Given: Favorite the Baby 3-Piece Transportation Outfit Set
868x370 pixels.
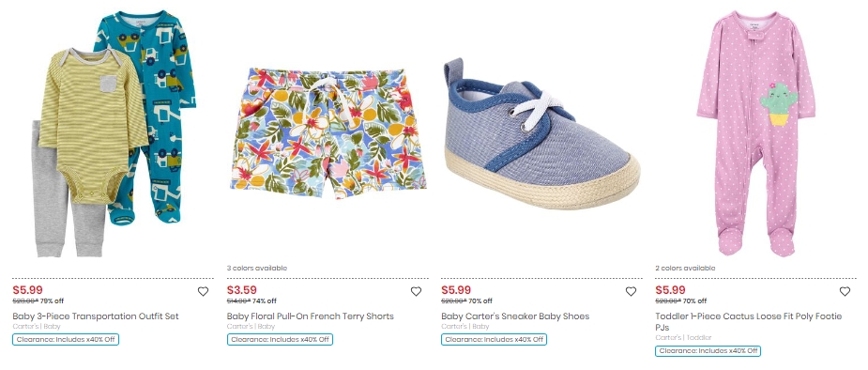Looking at the screenshot, I should coord(204,291).
